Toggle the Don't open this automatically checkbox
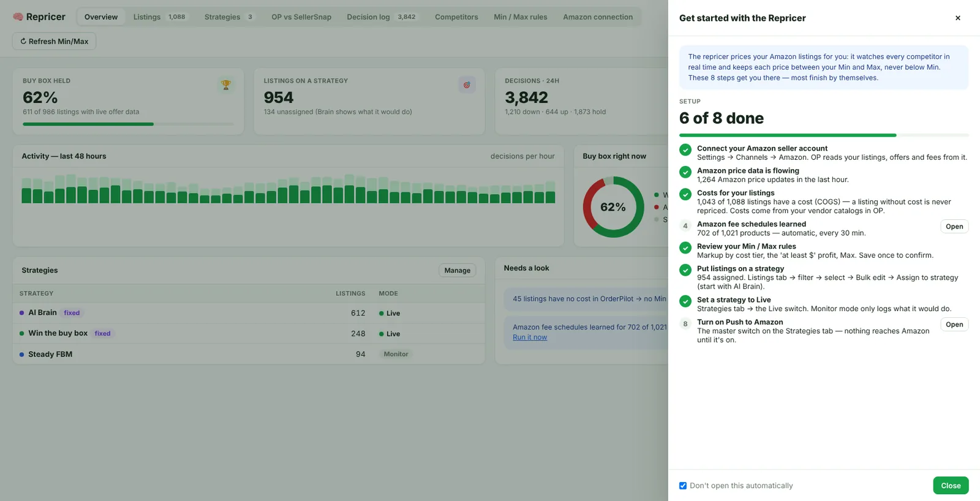This screenshot has width=980, height=501. point(683,486)
